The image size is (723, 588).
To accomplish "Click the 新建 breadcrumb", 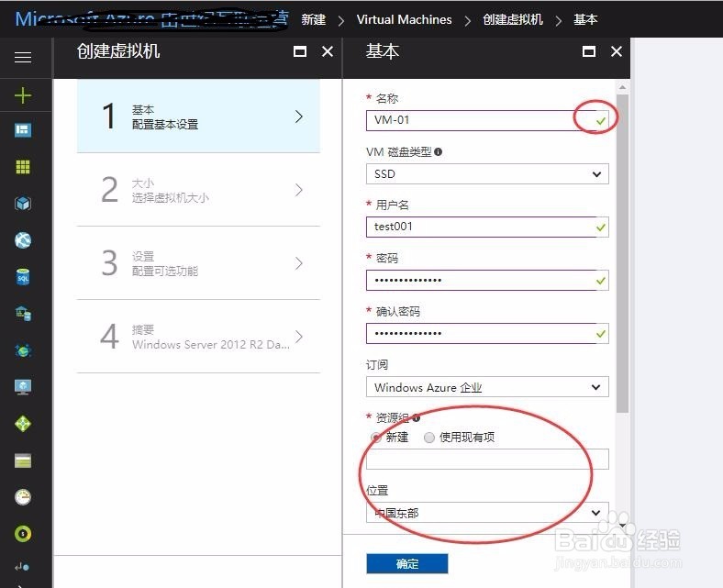I will 314,19.
